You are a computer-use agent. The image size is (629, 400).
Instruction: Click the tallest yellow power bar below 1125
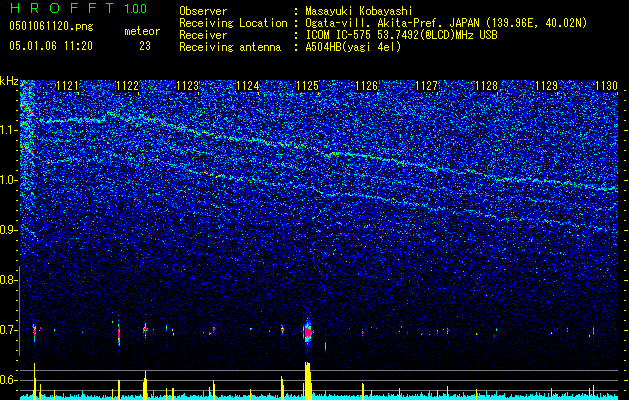pos(308,381)
